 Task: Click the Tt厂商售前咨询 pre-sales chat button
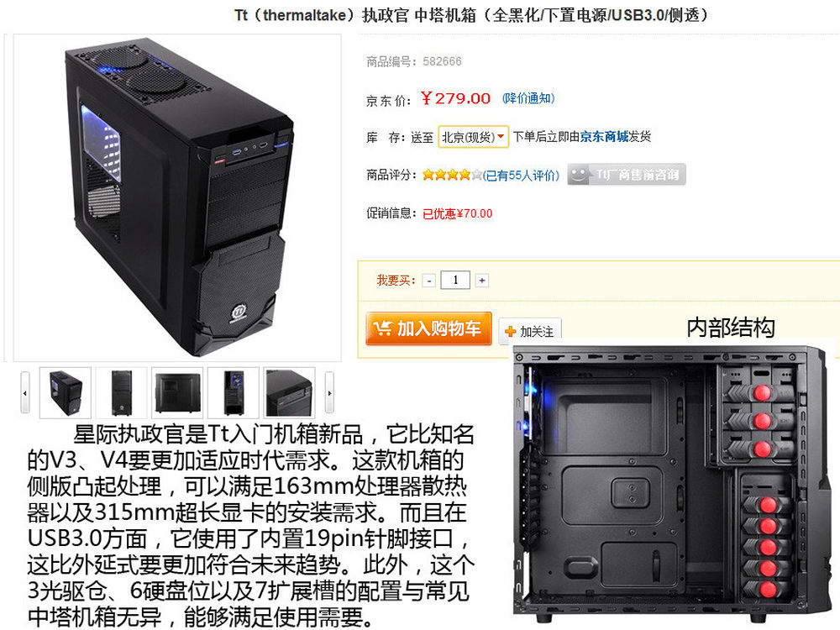(627, 175)
